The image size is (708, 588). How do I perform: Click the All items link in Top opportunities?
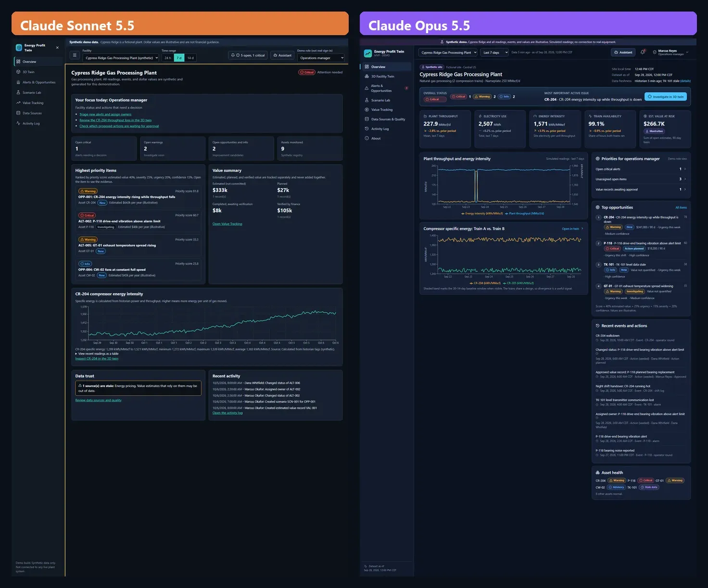[x=681, y=207]
